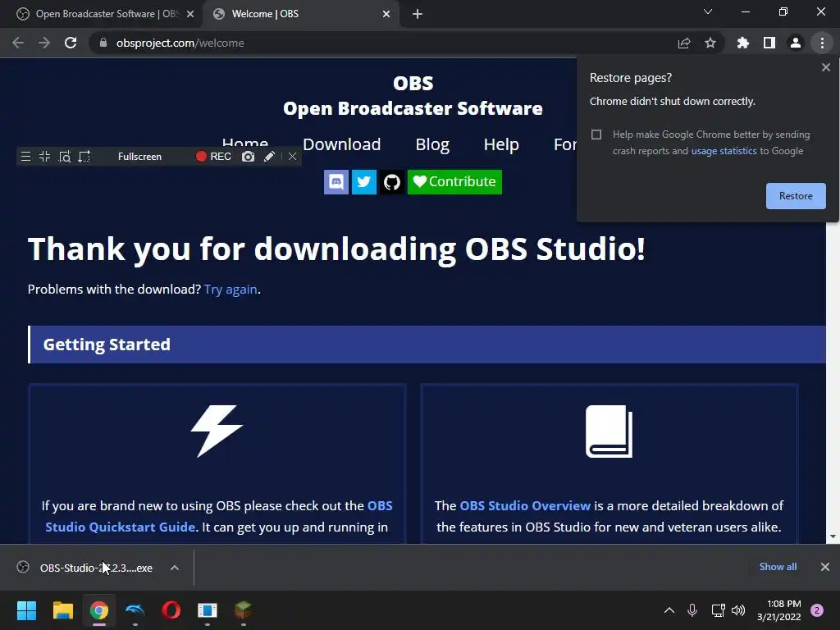Open a new browser tab
Viewport: 840px width, 630px height.
pyautogui.click(x=418, y=14)
